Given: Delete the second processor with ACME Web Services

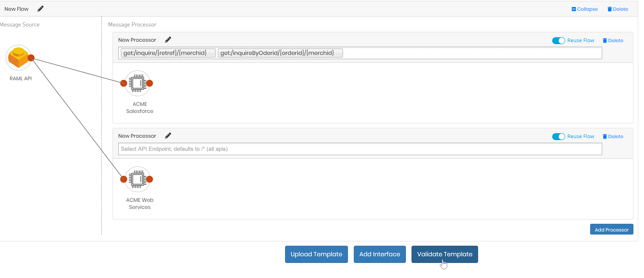Looking at the screenshot, I should 613,136.
